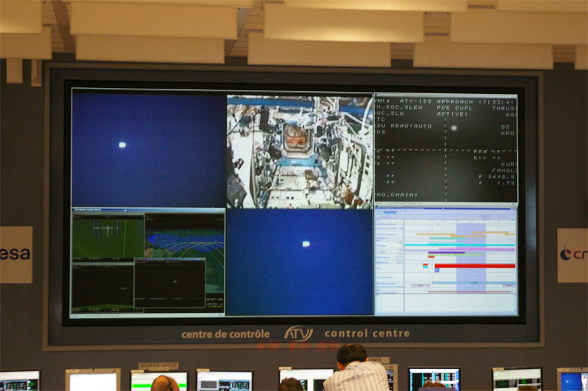Viewport: 588px width, 391px height.
Task: Click the 'READYAUTO' status text
Action: [411, 126]
